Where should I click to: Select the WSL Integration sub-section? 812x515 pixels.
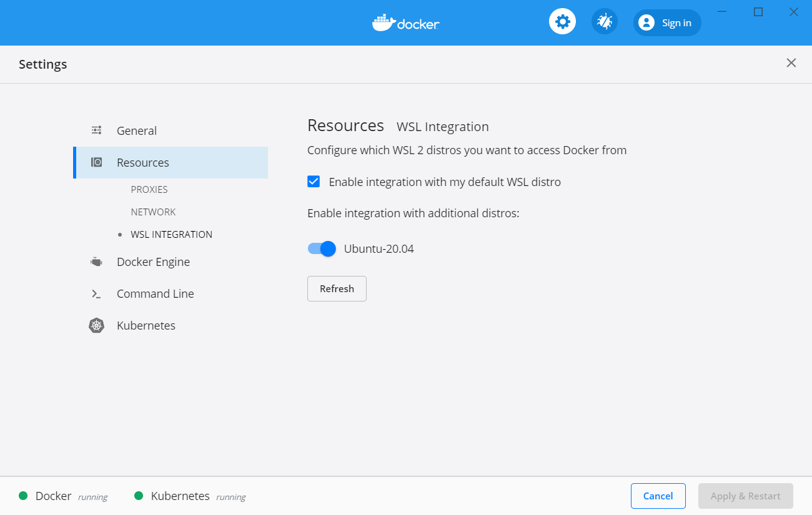(171, 234)
